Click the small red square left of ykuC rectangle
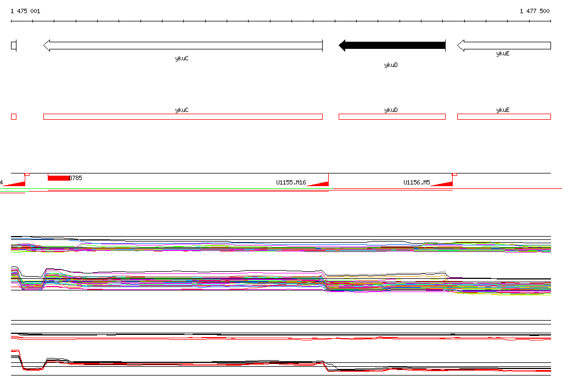This screenshot has width=562, height=392. (14, 116)
